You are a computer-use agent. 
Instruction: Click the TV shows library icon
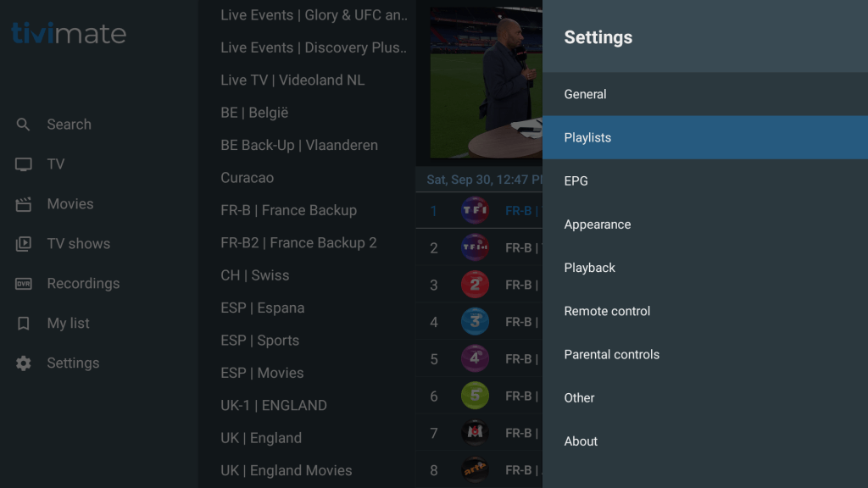tap(24, 244)
